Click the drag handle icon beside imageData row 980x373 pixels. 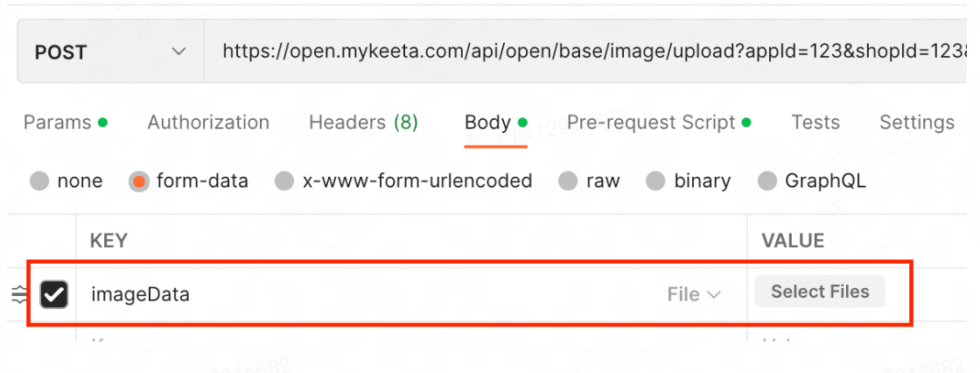[20, 294]
